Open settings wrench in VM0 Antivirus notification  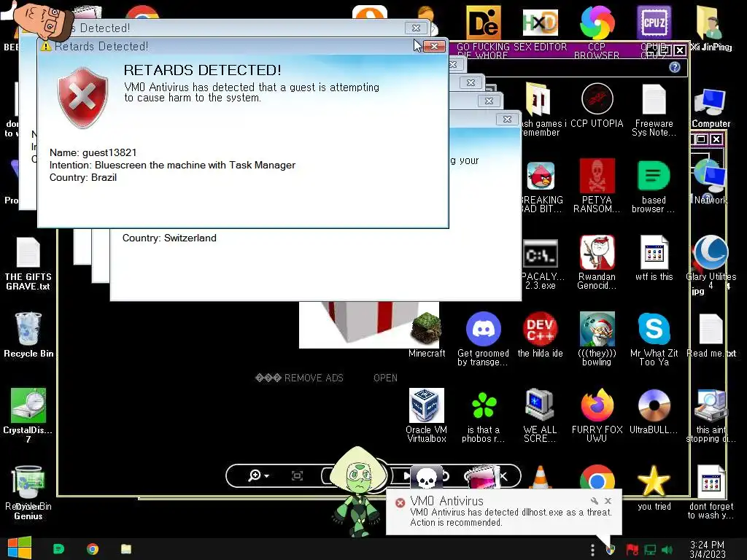594,501
